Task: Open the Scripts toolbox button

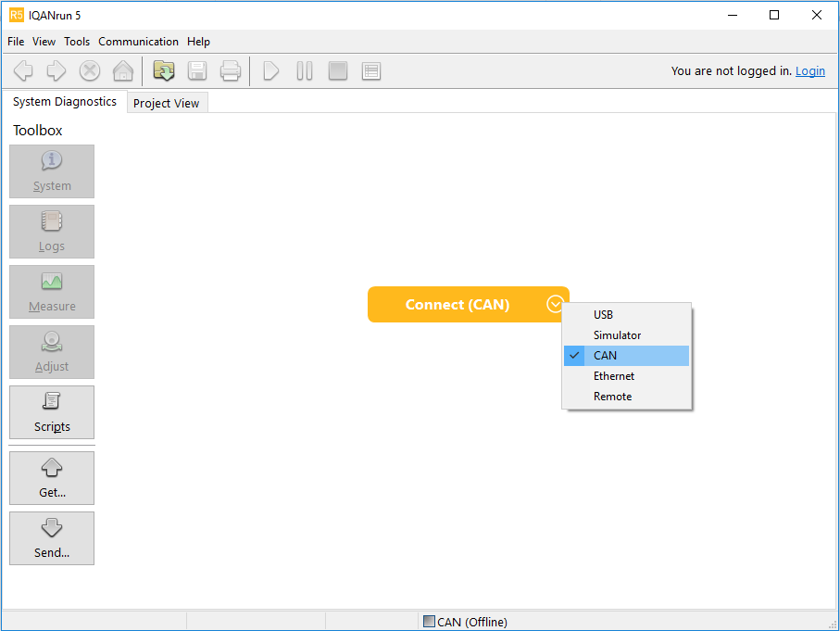Action: click(52, 412)
